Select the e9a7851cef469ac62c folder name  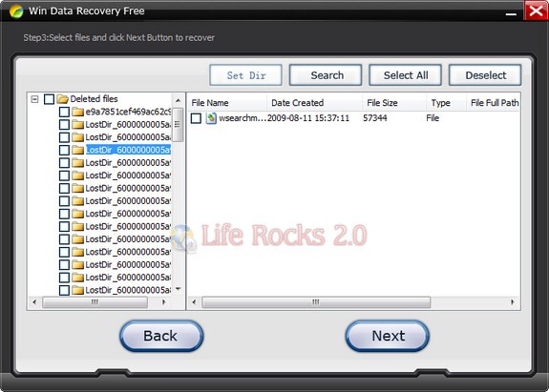point(128,112)
